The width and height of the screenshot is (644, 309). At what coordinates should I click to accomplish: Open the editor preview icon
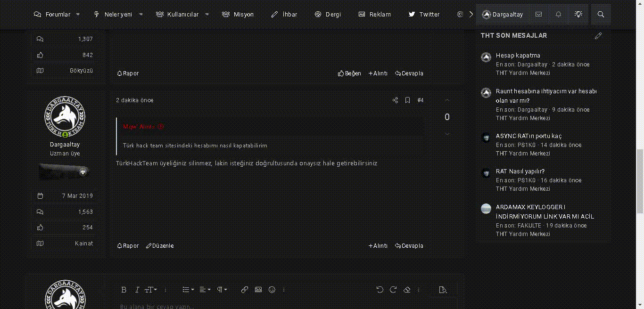tap(443, 290)
